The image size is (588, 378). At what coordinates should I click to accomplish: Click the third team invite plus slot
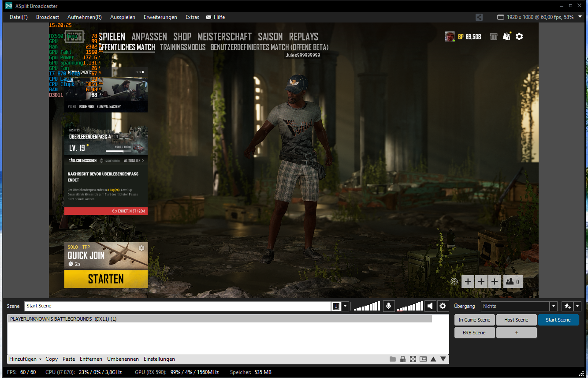[495, 281]
